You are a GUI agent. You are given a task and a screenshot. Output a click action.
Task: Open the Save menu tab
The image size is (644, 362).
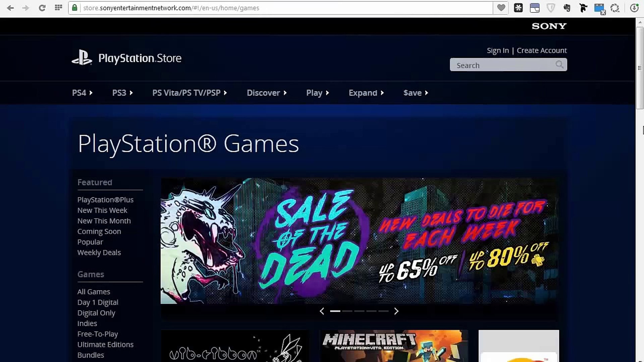tap(415, 93)
